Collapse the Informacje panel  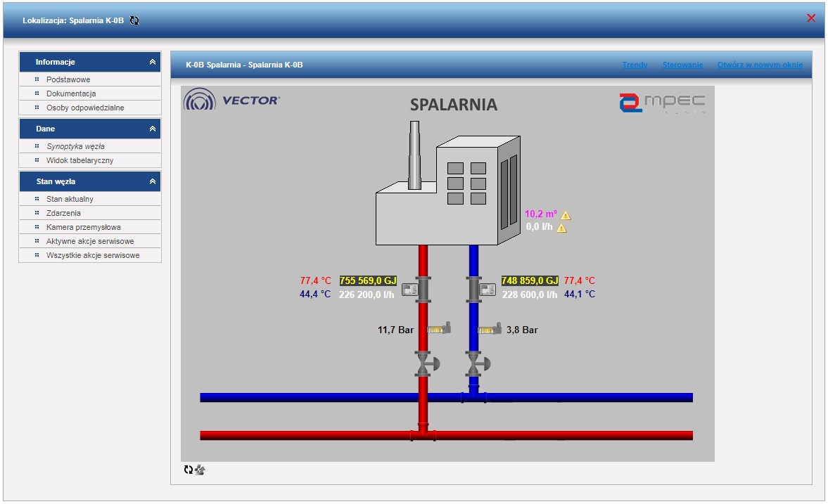(x=153, y=62)
